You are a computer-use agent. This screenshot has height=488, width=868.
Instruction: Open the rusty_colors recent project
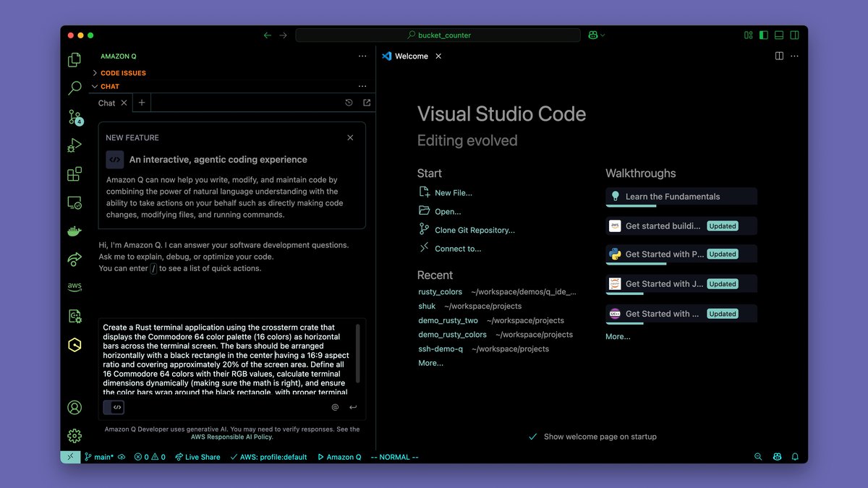pos(440,292)
